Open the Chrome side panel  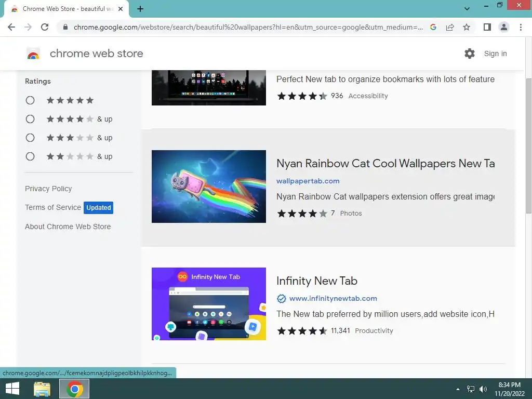pos(487,27)
